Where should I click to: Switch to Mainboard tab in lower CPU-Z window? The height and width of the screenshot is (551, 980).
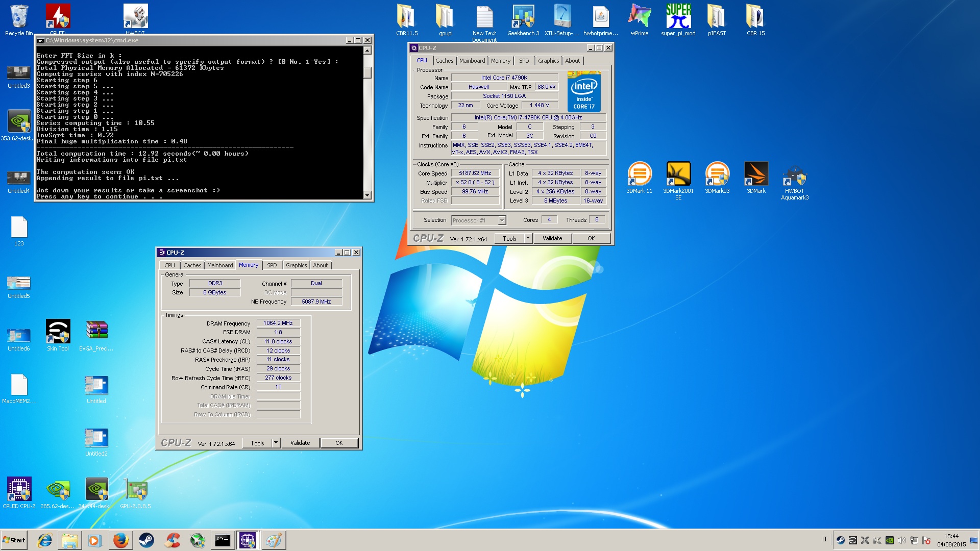point(220,265)
